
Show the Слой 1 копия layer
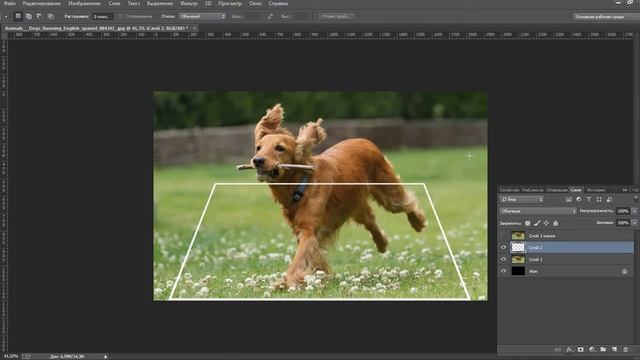click(x=503, y=236)
